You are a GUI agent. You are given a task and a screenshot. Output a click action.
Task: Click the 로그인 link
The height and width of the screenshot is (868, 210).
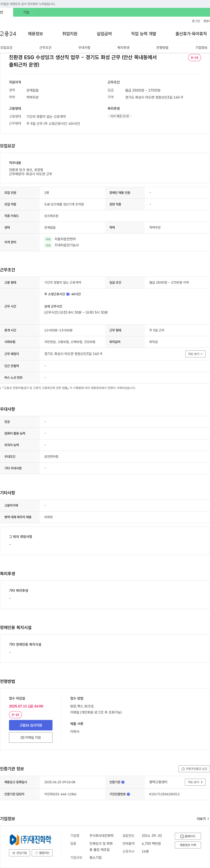tap(196, 21)
